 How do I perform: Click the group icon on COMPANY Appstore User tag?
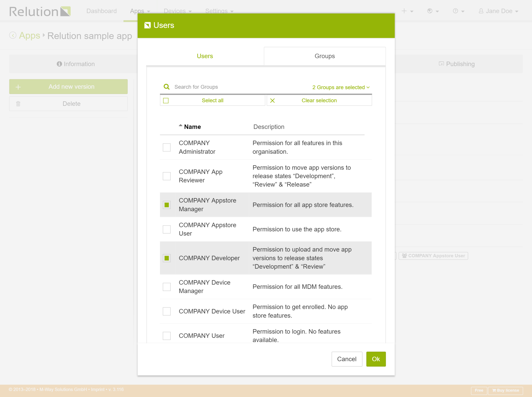click(x=405, y=256)
